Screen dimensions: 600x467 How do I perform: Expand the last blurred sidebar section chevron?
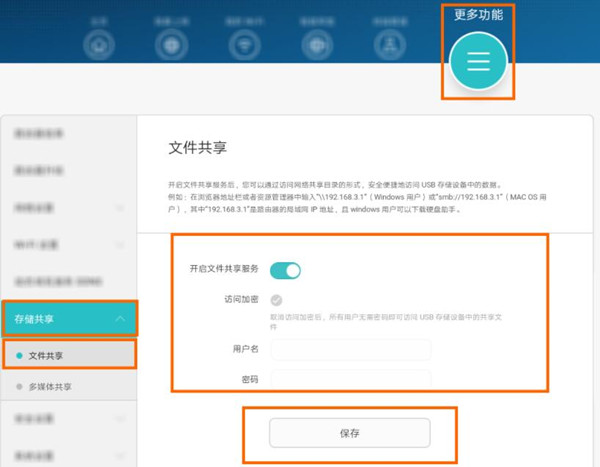[120, 456]
